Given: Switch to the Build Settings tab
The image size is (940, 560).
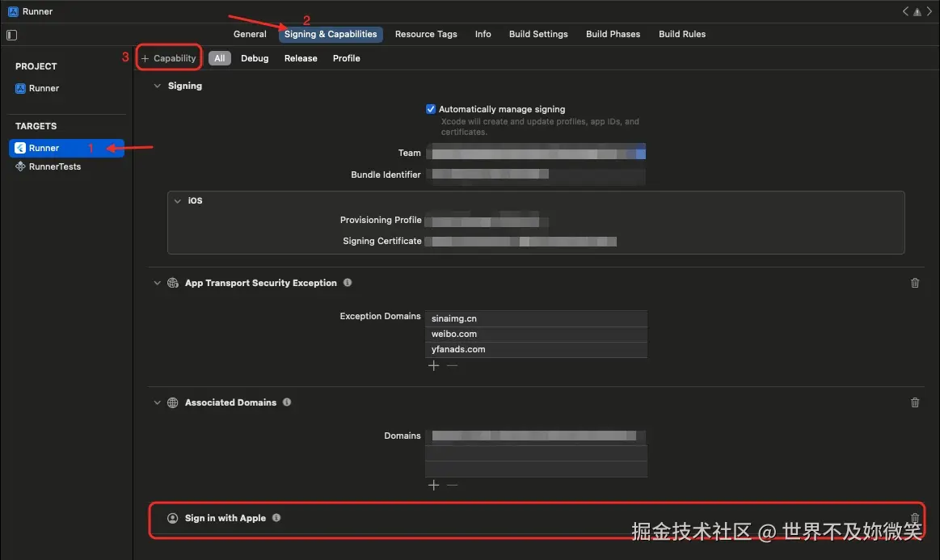Looking at the screenshot, I should 538,34.
